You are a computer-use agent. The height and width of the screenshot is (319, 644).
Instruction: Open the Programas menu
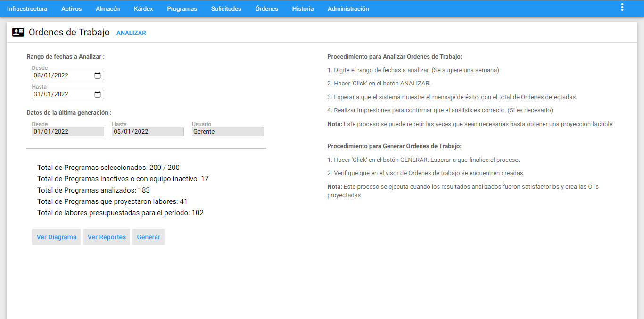click(182, 8)
